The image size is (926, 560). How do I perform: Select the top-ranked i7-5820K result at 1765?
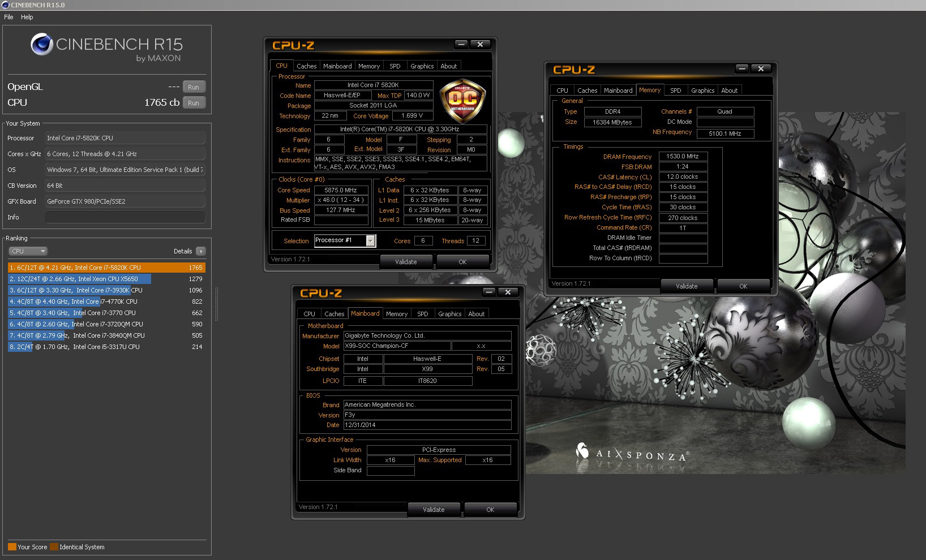tap(106, 268)
